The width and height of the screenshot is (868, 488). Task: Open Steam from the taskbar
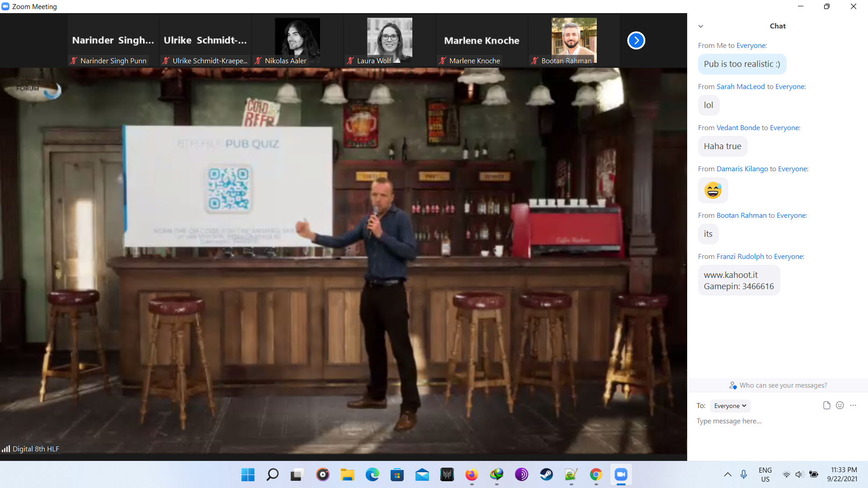(546, 474)
